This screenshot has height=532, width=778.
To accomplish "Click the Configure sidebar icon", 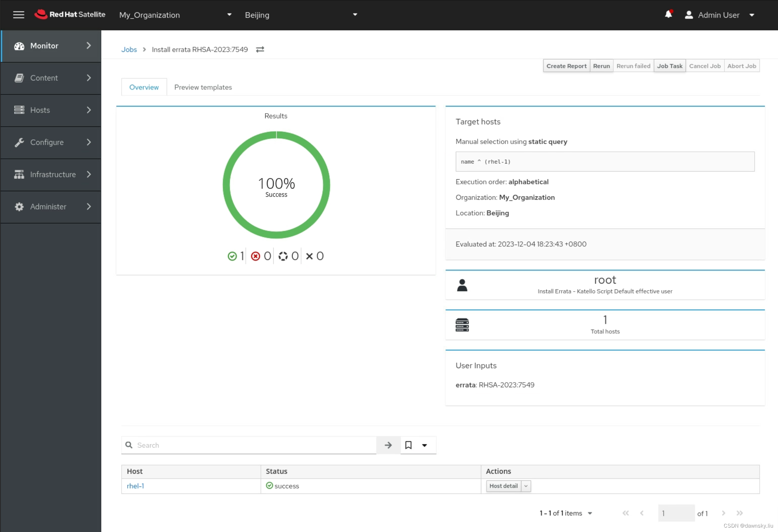I will pos(19,142).
